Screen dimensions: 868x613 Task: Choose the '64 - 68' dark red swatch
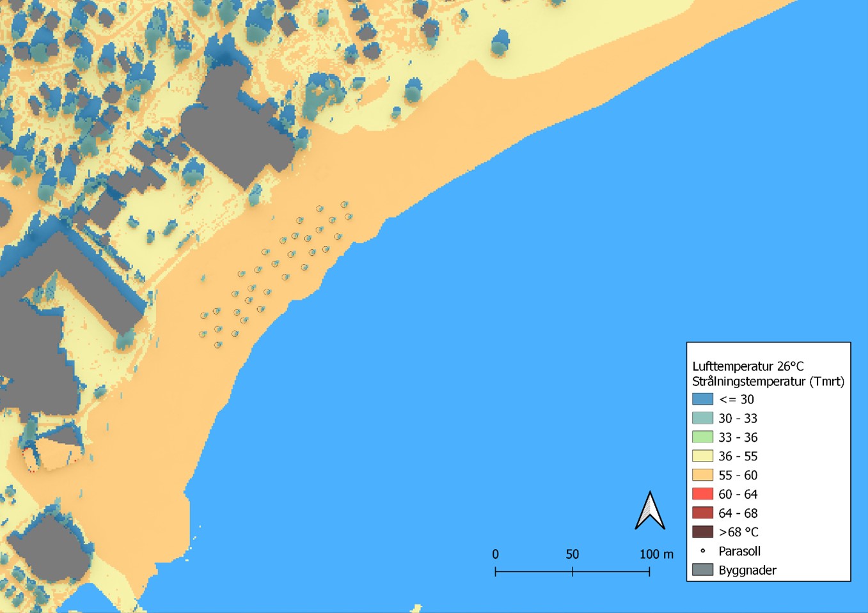[702, 513]
